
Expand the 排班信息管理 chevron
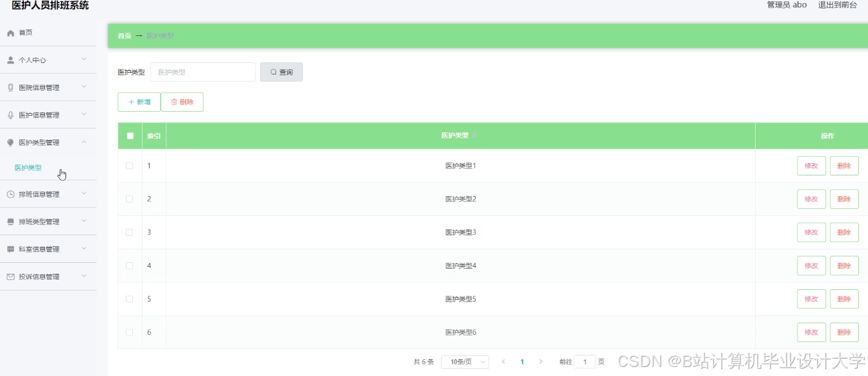point(84,193)
